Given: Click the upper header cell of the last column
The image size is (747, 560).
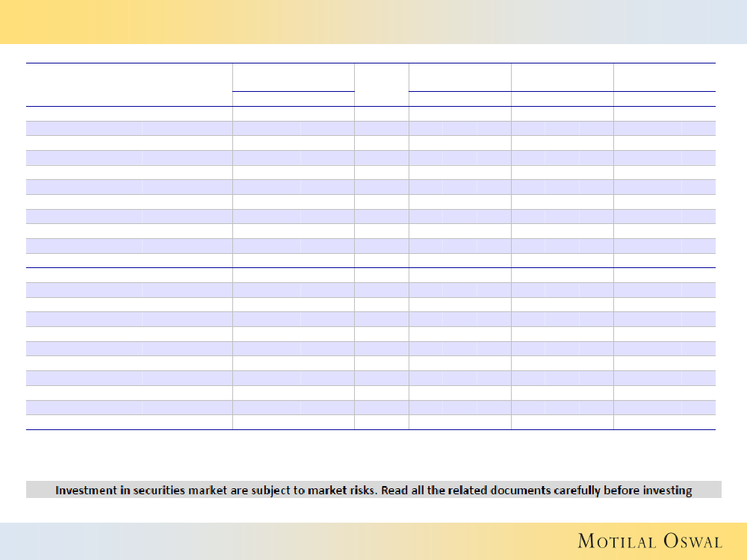Looking at the screenshot, I should coord(664,78).
